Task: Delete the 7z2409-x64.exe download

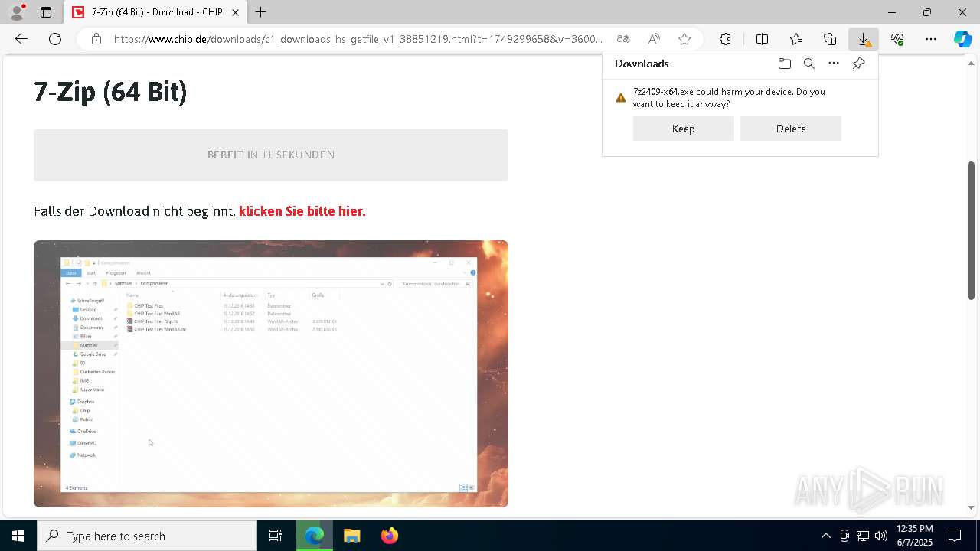Action: (x=791, y=129)
